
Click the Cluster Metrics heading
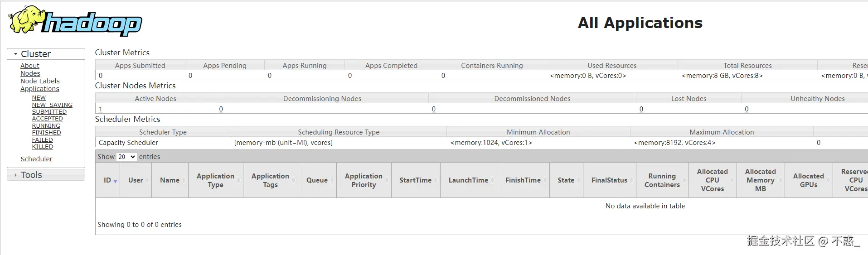pyautogui.click(x=122, y=53)
